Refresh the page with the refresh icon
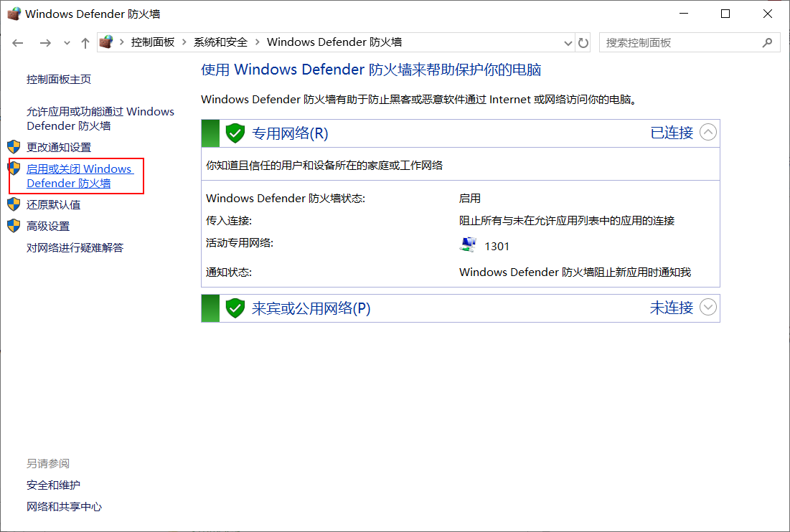This screenshot has height=532, width=790. click(x=583, y=43)
